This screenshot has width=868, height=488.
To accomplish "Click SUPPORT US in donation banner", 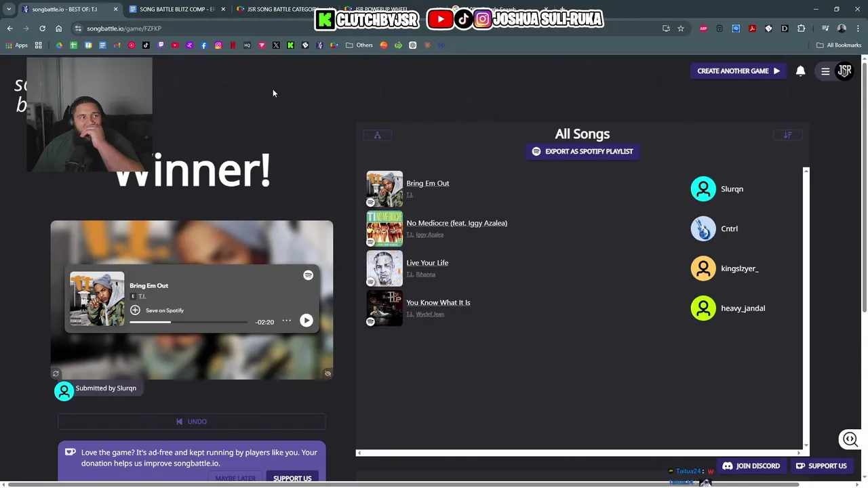I will click(292, 478).
